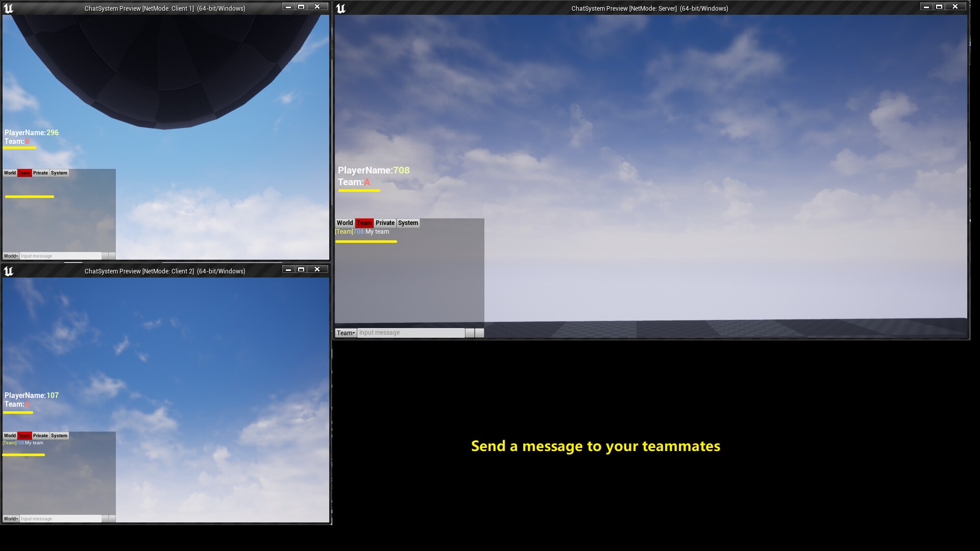
Task: Expand World channel dropdown in Client 2 chat
Action: pyautogui.click(x=11, y=519)
